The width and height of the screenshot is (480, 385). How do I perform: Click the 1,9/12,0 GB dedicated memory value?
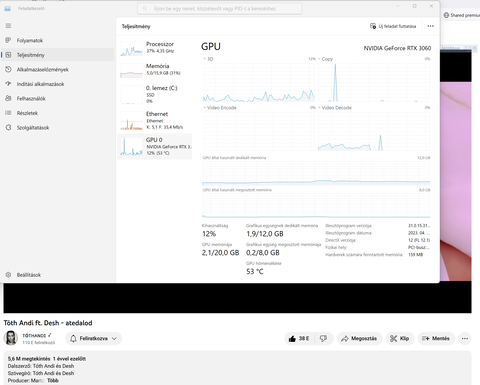click(265, 234)
